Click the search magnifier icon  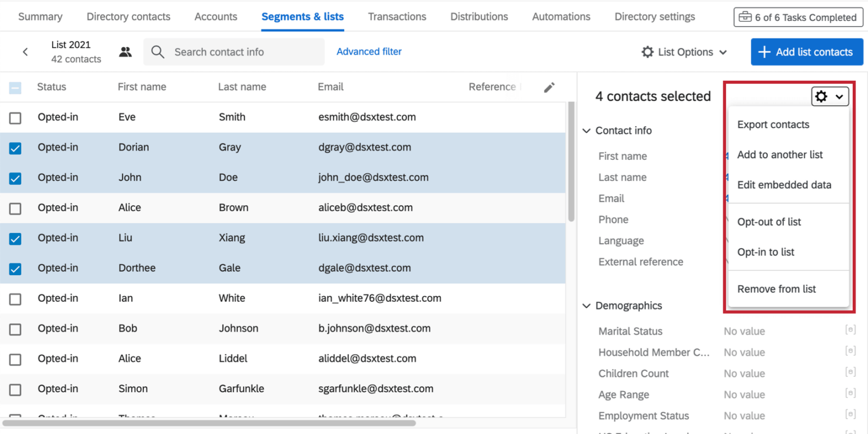[x=159, y=51]
